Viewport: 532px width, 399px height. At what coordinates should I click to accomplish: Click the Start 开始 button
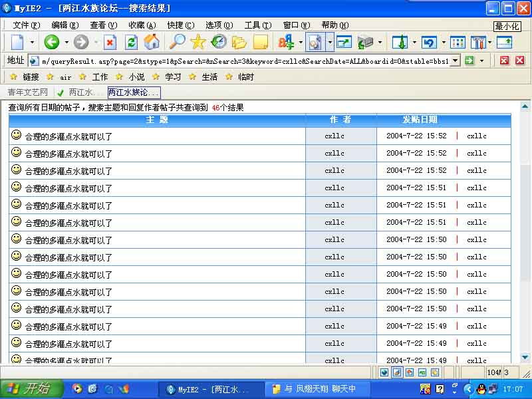(x=31, y=389)
